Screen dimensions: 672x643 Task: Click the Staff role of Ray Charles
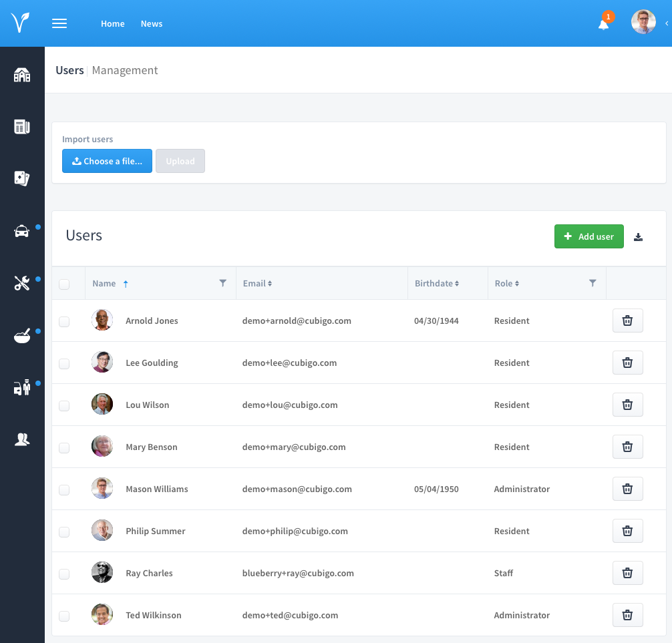504,573
